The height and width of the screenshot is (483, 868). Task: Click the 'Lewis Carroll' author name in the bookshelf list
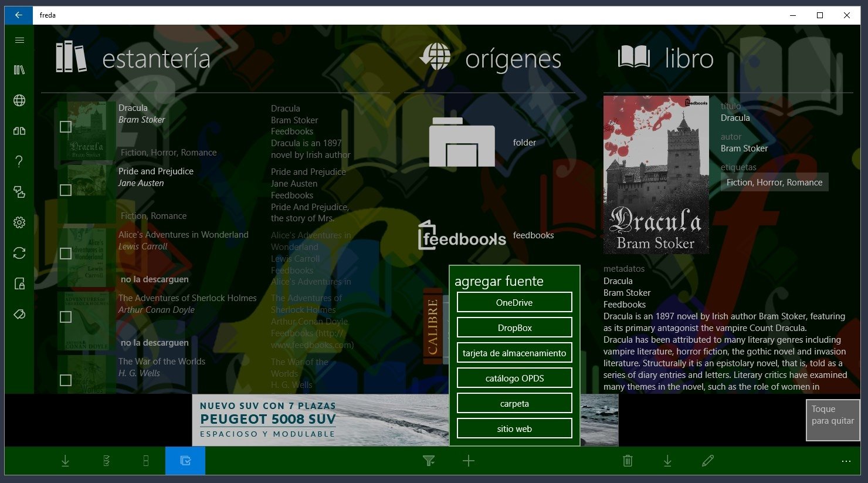143,246
